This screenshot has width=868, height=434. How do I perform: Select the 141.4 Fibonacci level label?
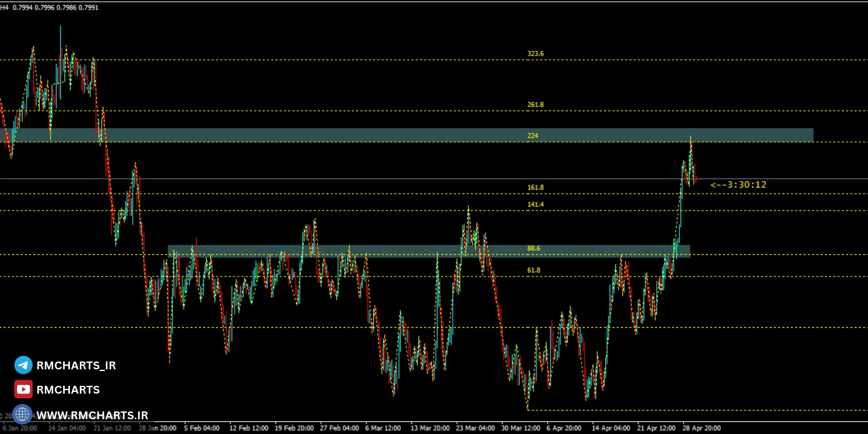point(536,204)
